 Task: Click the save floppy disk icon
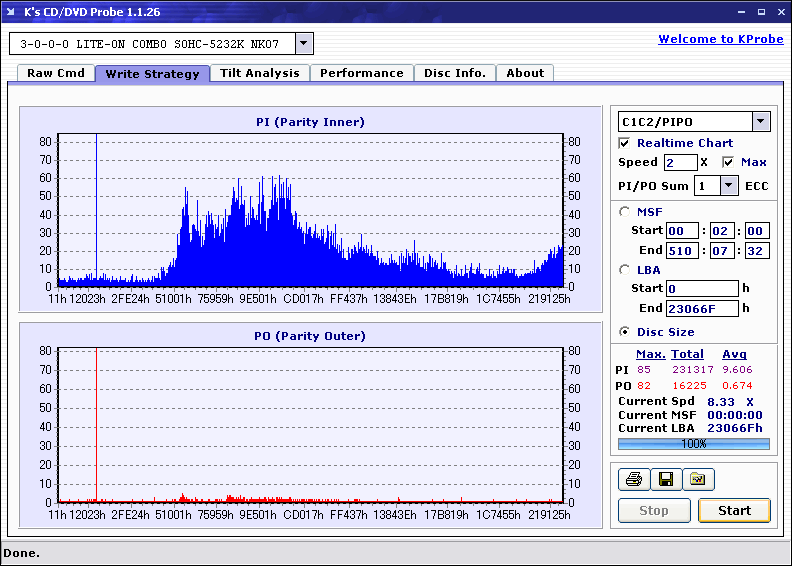pyautogui.click(x=666, y=479)
